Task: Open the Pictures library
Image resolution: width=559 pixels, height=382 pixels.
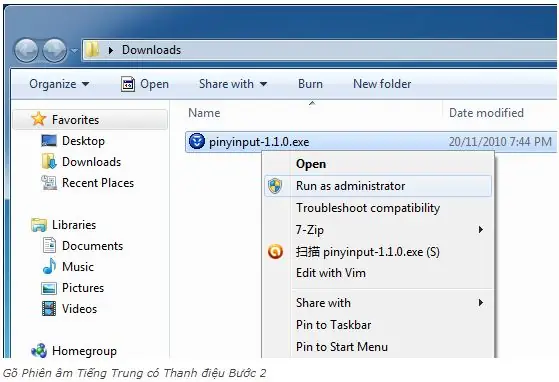Action: (83, 288)
